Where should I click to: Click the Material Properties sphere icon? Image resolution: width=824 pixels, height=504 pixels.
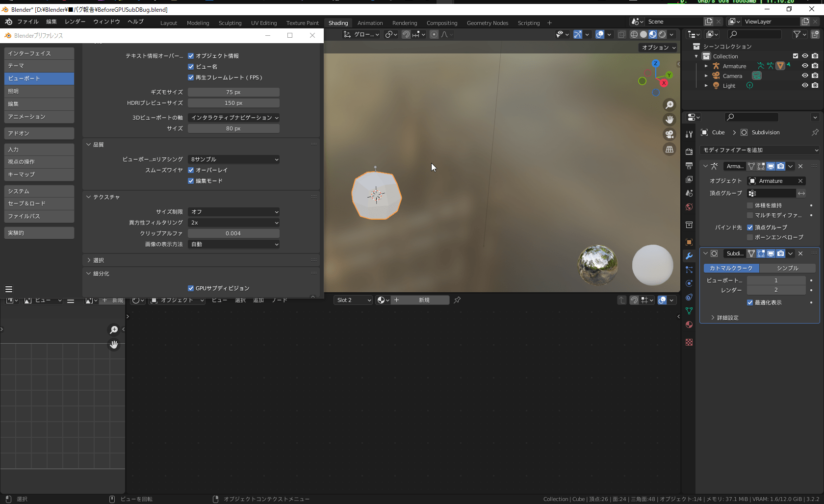coord(689,325)
